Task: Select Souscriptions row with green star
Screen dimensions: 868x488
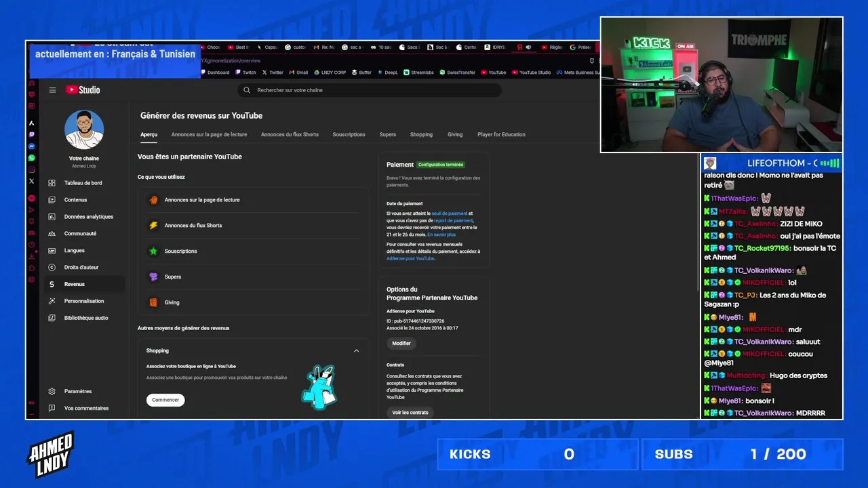Action: [253, 251]
